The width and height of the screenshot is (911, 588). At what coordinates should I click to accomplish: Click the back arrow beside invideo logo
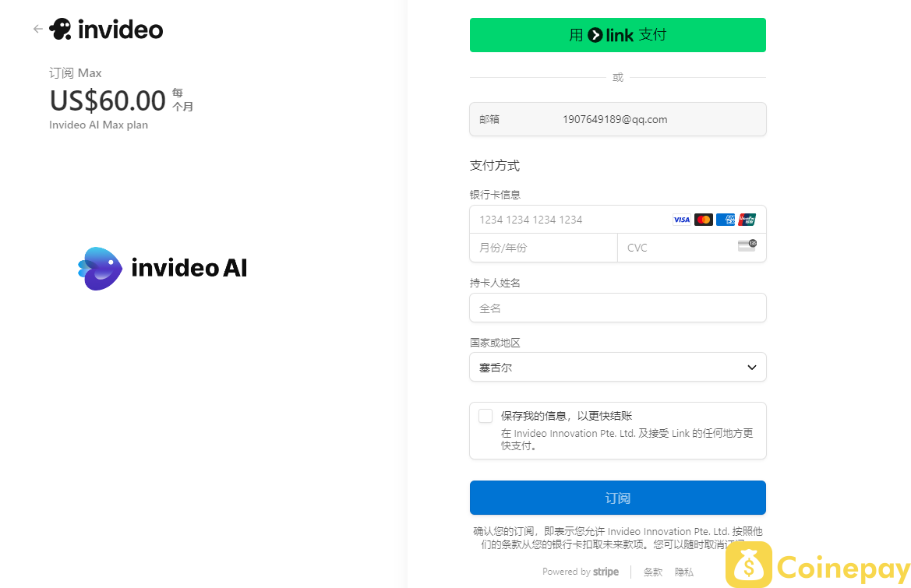pos(37,29)
